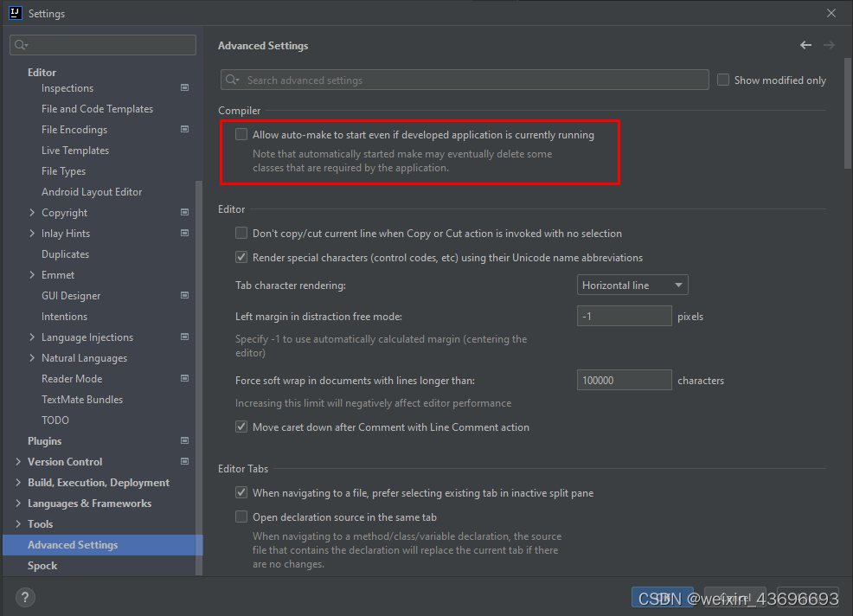This screenshot has width=853, height=616.
Task: Focus the Search advanced settings field
Action: click(x=465, y=80)
